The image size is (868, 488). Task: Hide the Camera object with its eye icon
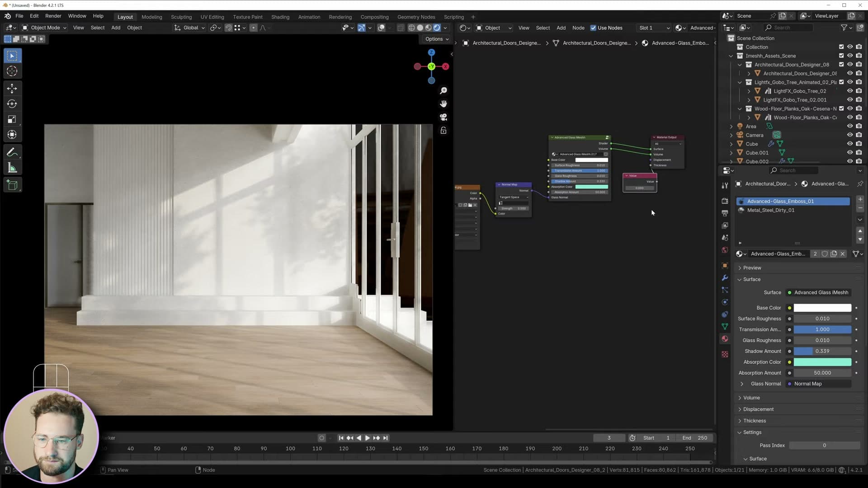[850, 135]
